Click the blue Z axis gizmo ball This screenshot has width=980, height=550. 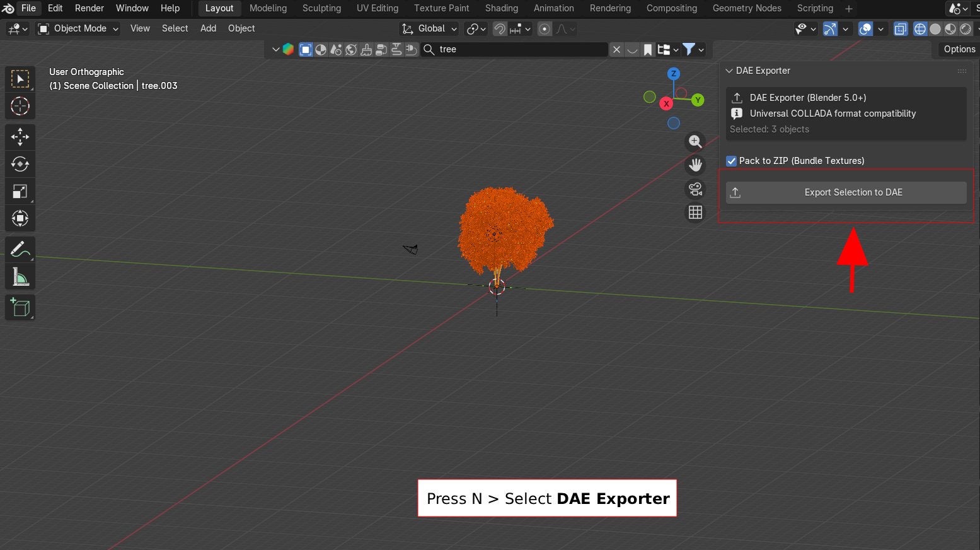674,74
